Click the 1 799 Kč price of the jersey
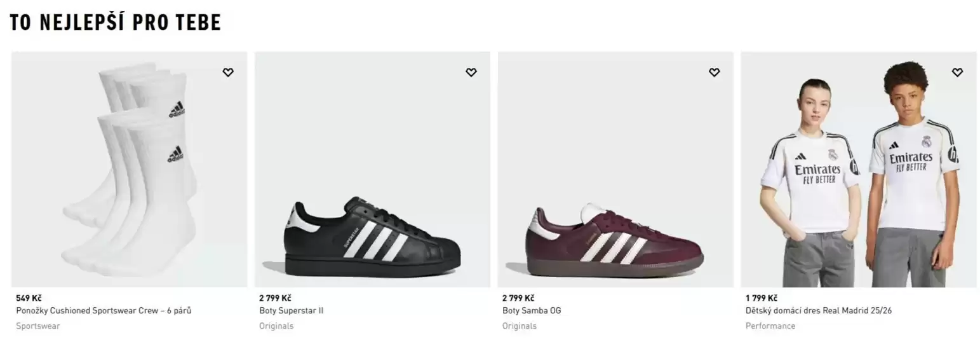The image size is (980, 356). [762, 298]
